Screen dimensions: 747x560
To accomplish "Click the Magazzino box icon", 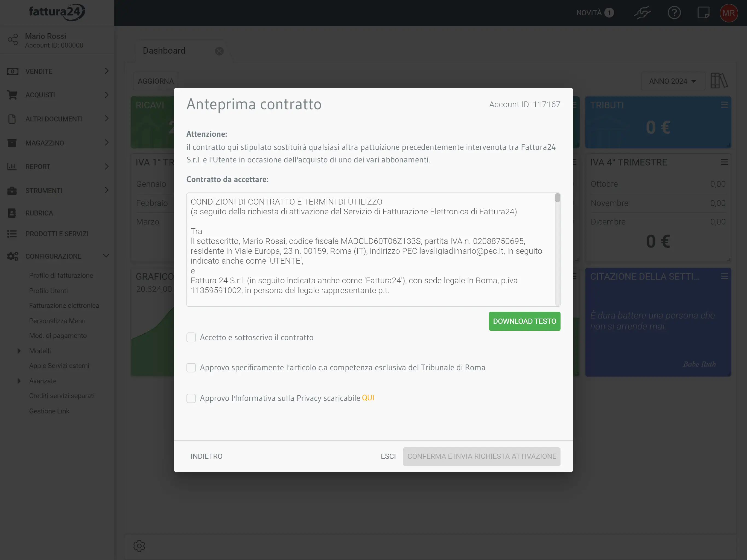I will click(12, 143).
